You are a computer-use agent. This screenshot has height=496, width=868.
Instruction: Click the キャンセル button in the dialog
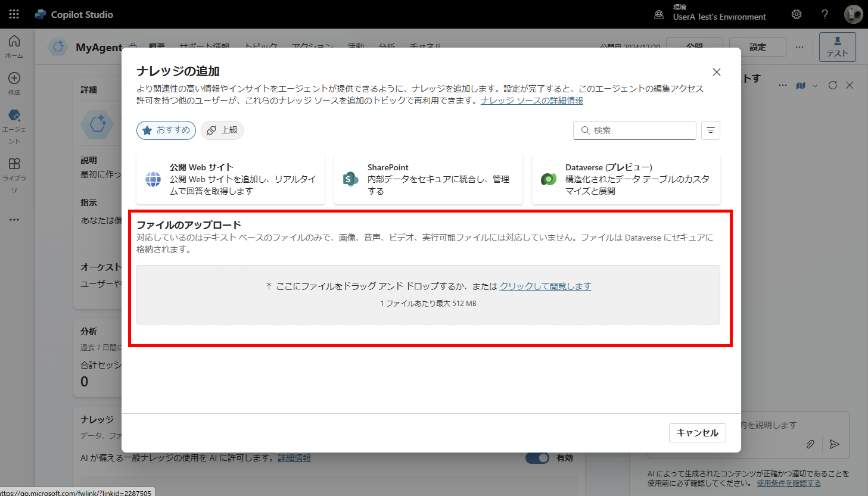697,433
